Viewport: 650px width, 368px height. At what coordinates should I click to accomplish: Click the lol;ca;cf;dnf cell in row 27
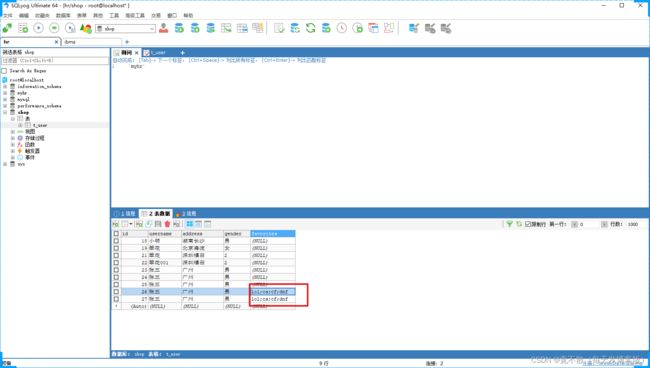[273, 299]
